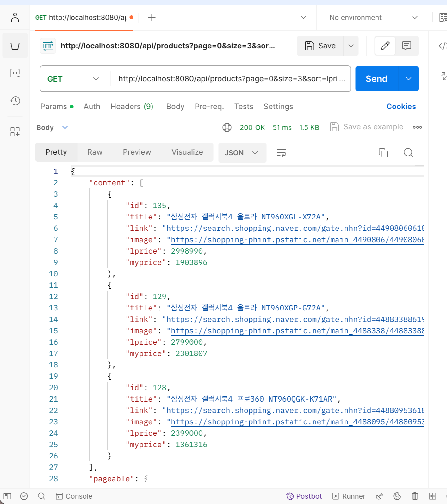Screen dimensions: 447x504
Task: Open the Runner
Action: pos(349,496)
